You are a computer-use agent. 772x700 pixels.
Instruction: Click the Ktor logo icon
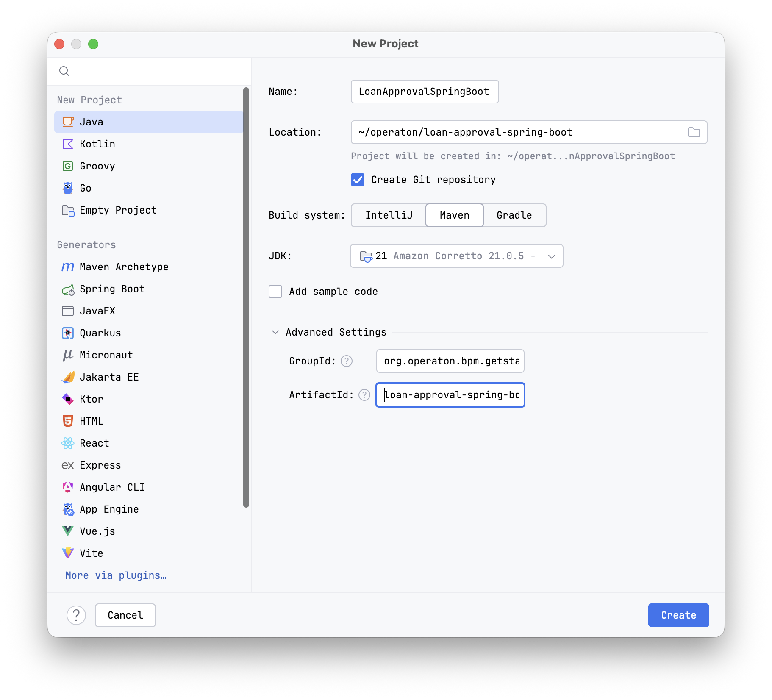click(x=68, y=399)
